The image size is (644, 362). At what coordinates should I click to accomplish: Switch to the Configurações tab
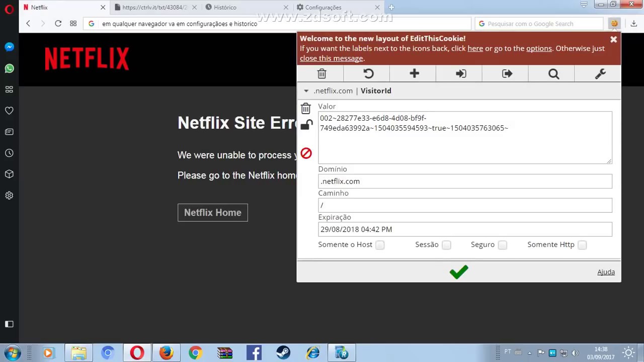pos(338,7)
